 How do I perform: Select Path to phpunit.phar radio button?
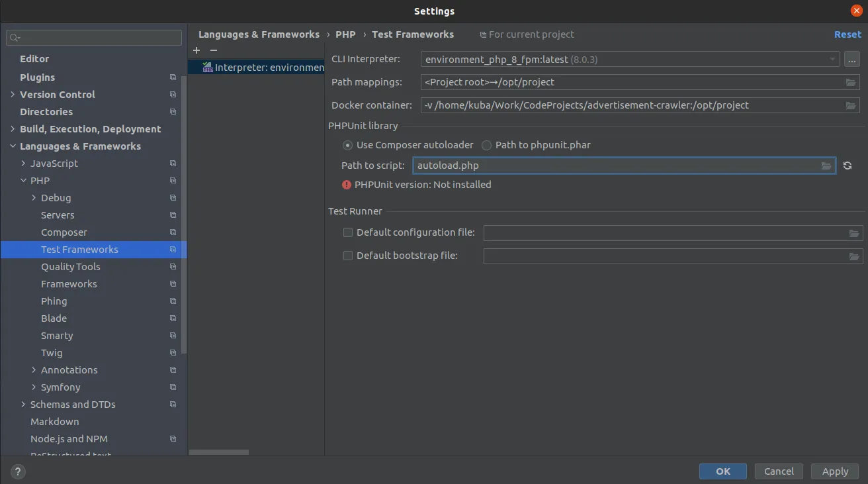click(487, 145)
